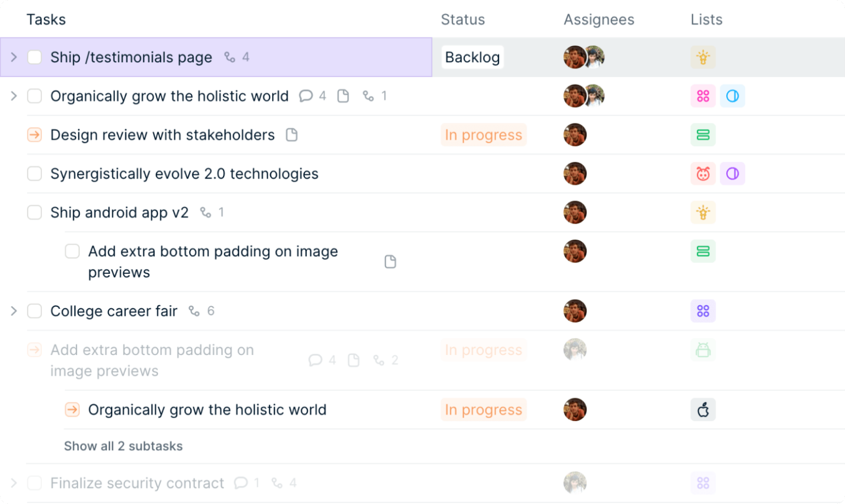Click the blue half-circle progress icon on Organically grow row
845x504 pixels.
(733, 96)
